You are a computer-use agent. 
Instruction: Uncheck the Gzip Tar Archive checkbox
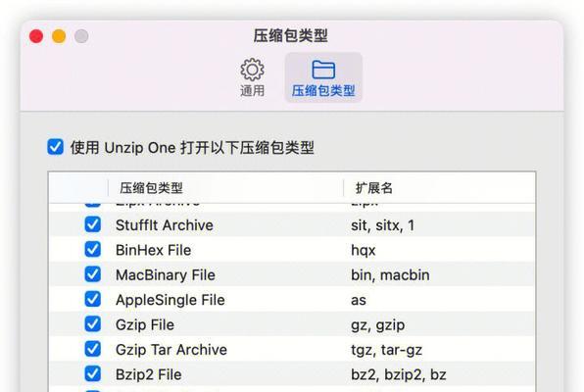92,349
